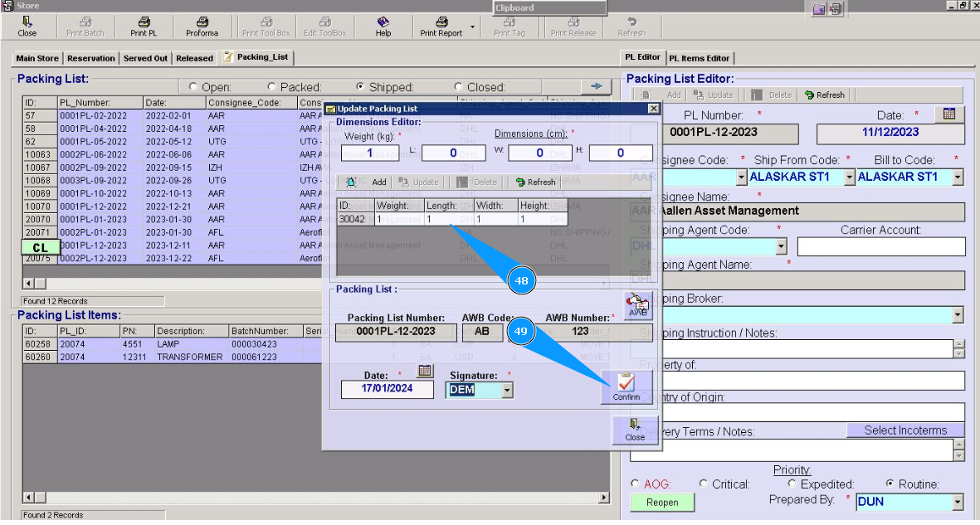Image resolution: width=980 pixels, height=525 pixels.
Task: Select the Shipped radio button
Action: point(361,86)
